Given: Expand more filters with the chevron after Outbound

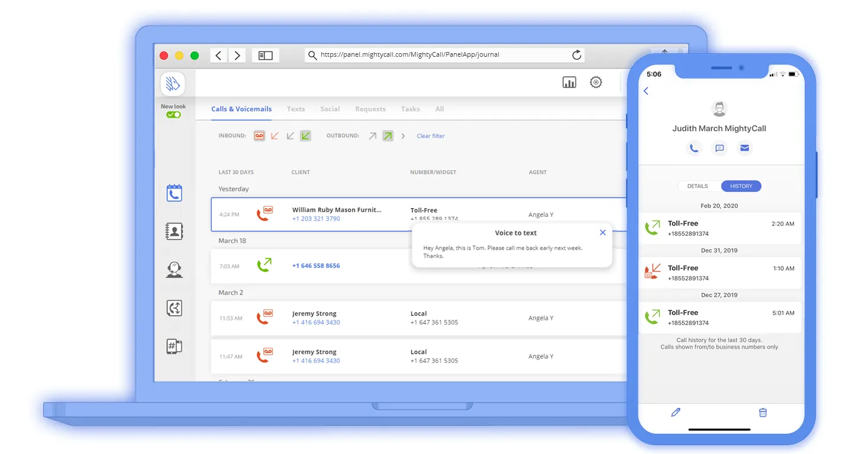Looking at the screenshot, I should (403, 136).
